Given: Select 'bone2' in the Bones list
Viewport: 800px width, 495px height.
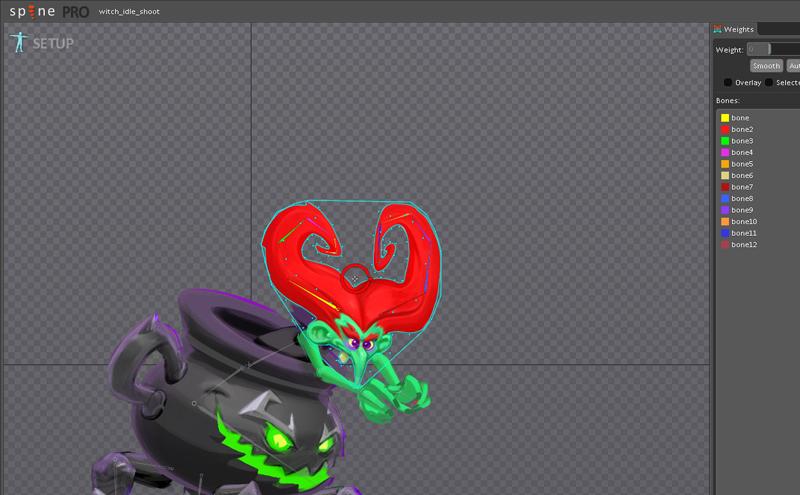Looking at the screenshot, I should (742, 130).
